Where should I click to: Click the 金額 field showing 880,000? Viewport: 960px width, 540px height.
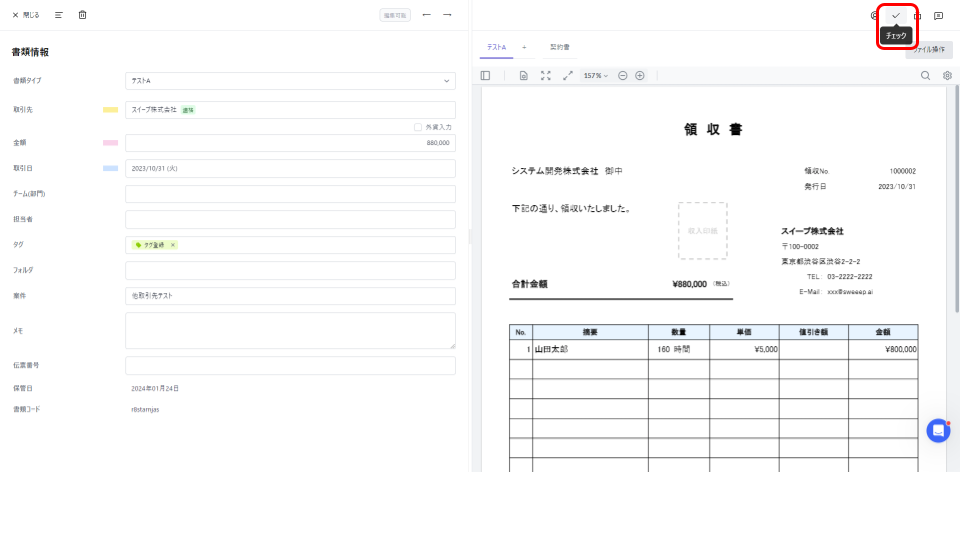290,143
